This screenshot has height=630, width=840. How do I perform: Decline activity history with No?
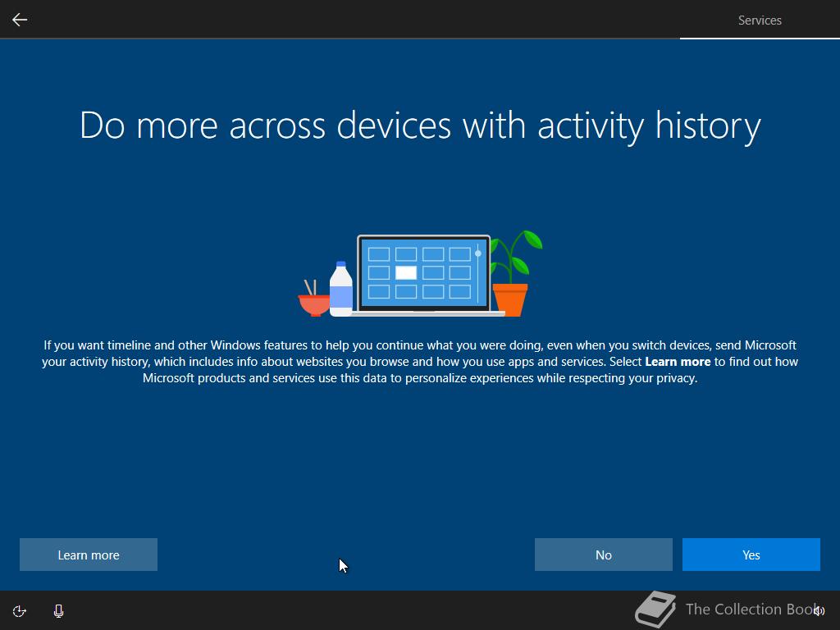[x=603, y=555]
